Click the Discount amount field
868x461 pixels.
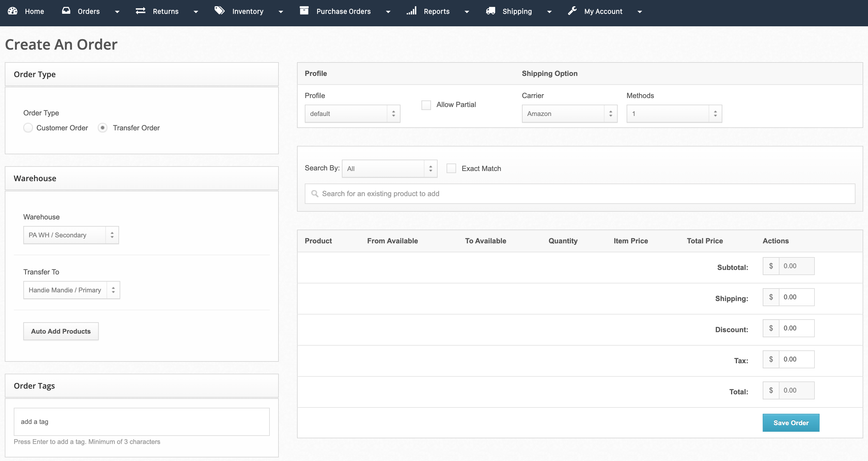point(797,328)
